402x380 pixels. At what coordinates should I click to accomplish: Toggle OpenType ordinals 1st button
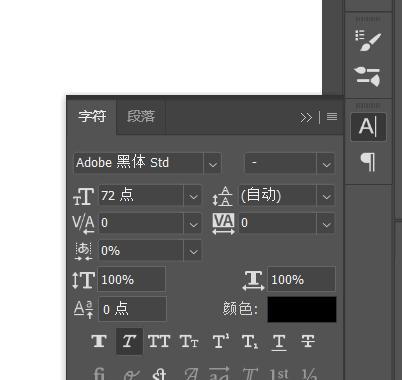278,373
